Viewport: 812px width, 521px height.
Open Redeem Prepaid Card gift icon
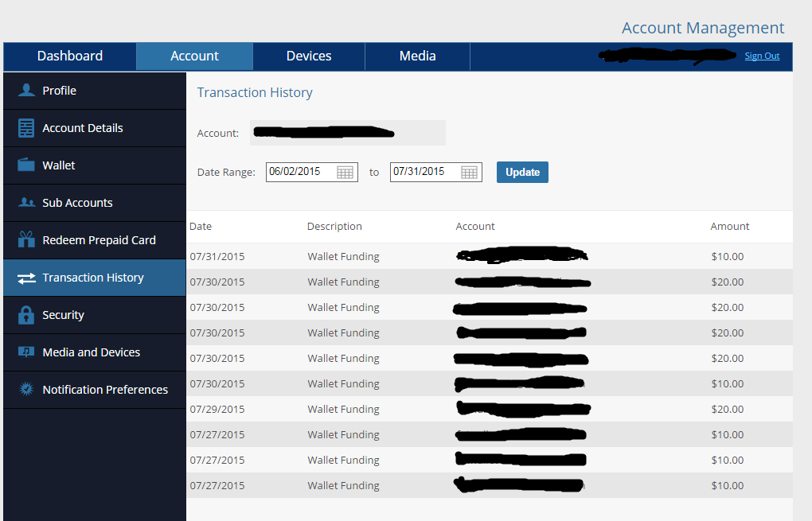click(x=26, y=239)
